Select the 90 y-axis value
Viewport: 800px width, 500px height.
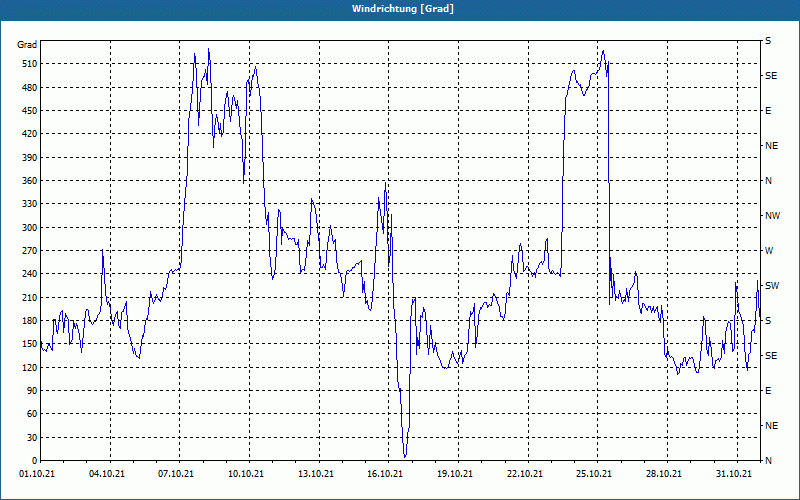pos(32,391)
